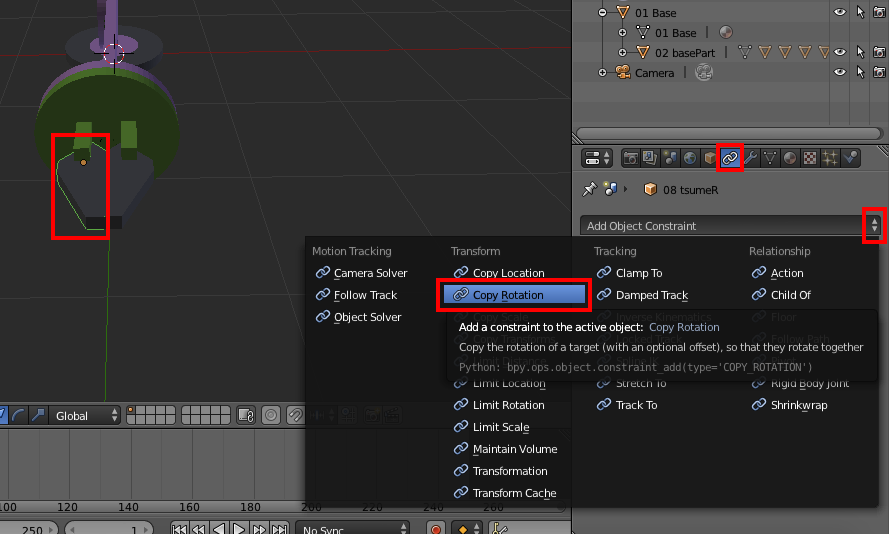Choose Transform Cache constraint
This screenshot has width=889, height=534.
(x=505, y=493)
